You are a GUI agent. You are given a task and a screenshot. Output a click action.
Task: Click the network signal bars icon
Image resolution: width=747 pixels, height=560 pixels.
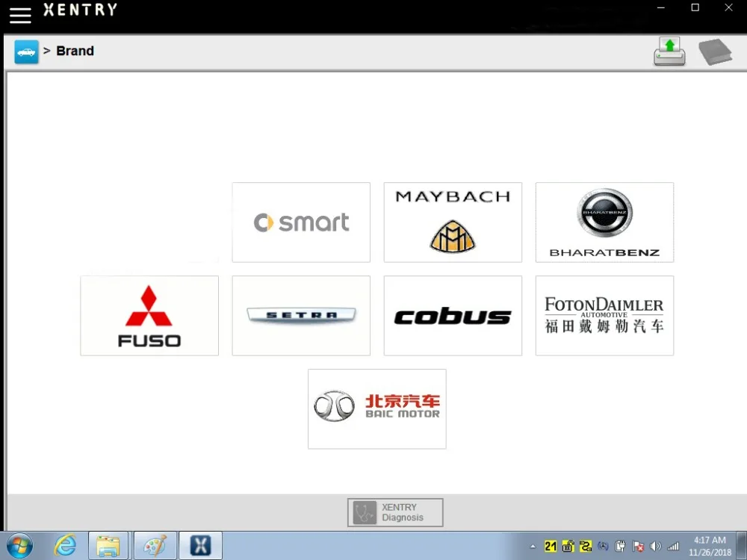(674, 547)
